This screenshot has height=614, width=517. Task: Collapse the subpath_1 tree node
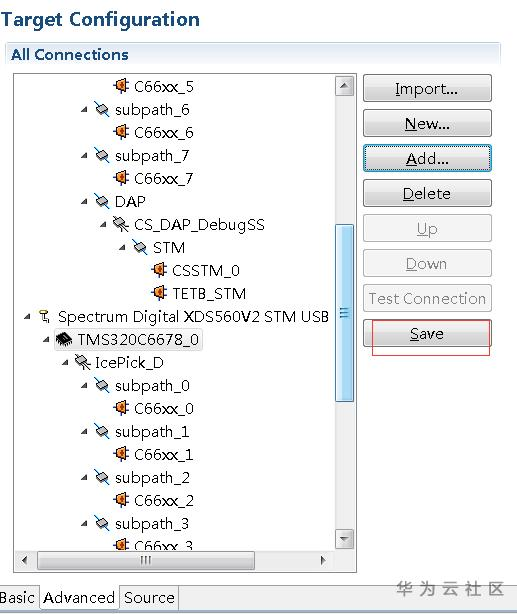[x=84, y=432]
